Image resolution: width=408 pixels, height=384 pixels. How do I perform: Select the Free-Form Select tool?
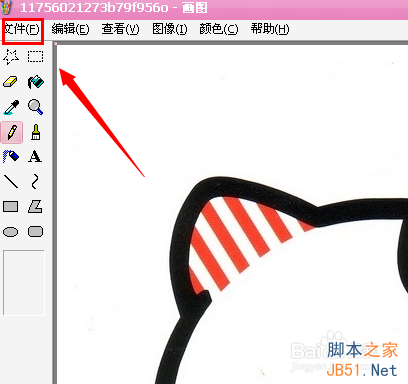tap(11, 57)
